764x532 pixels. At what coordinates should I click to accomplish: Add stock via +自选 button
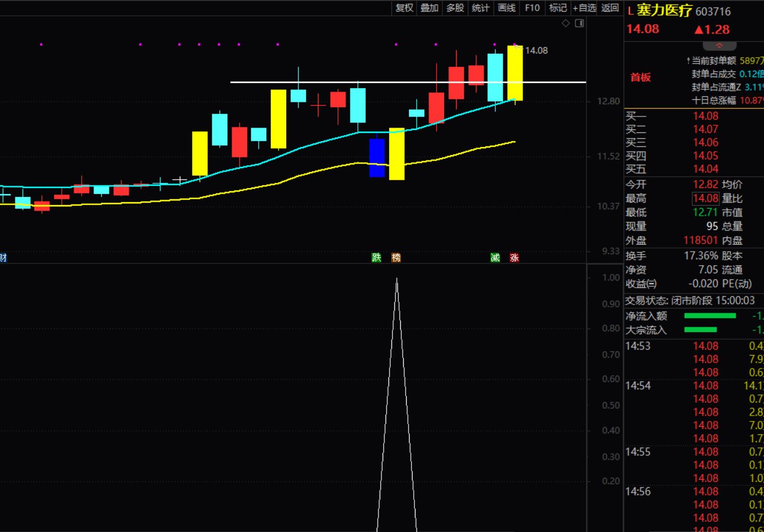pos(585,8)
